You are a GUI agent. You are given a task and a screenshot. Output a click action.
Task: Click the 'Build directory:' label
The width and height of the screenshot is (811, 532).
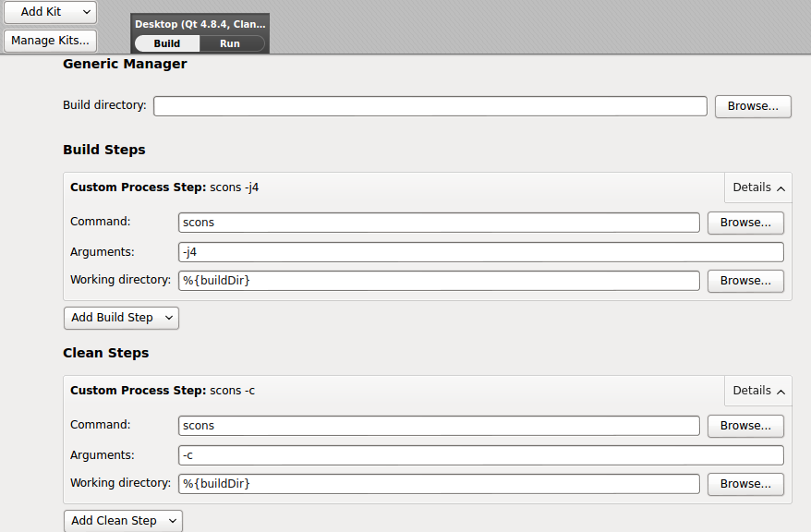[104, 105]
